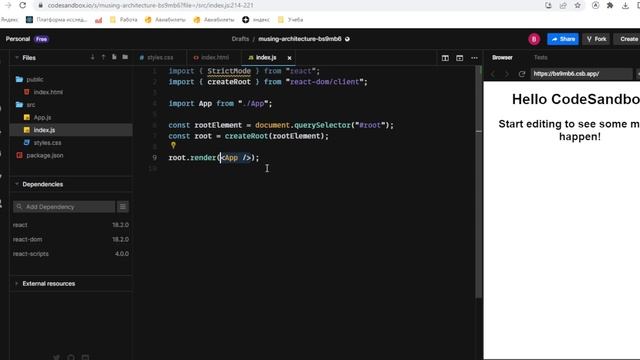This screenshot has width=640, height=360.
Task: Reload the Chrome page
Action: (x=22, y=5)
